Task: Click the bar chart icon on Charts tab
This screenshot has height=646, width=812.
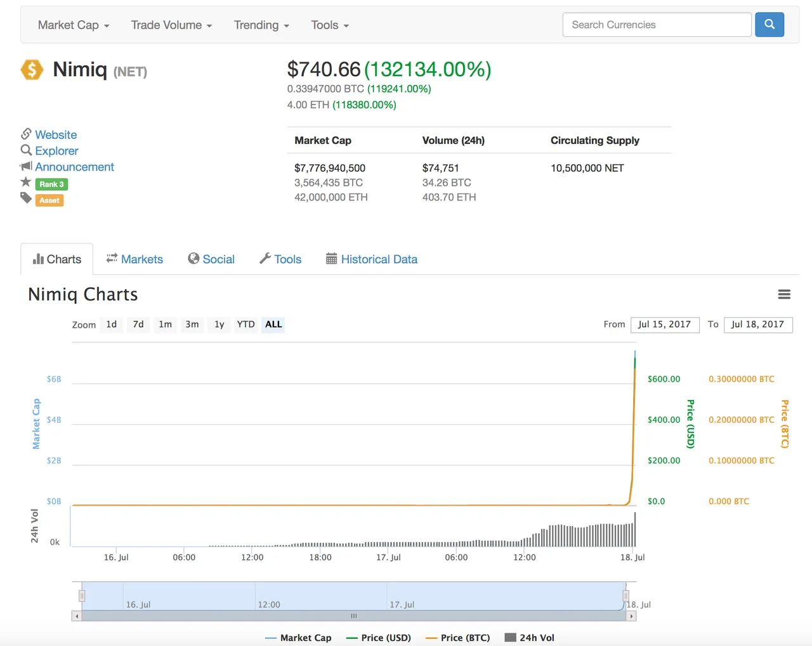Action: coord(38,259)
